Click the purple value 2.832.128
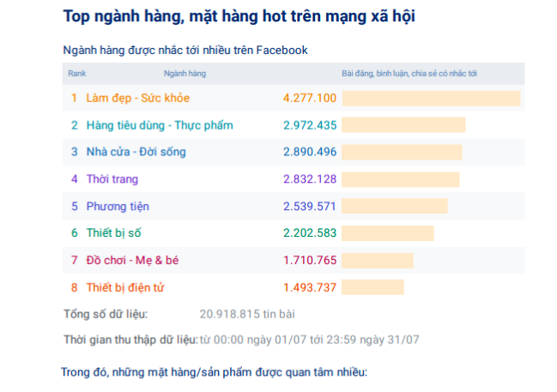Image resolution: width=557 pixels, height=392 pixels. (x=309, y=179)
